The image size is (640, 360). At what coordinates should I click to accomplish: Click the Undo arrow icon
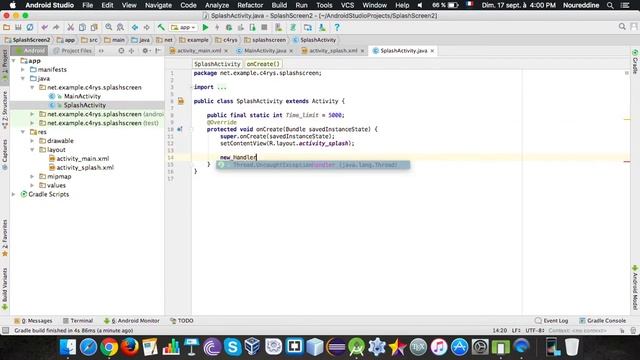click(44, 27)
